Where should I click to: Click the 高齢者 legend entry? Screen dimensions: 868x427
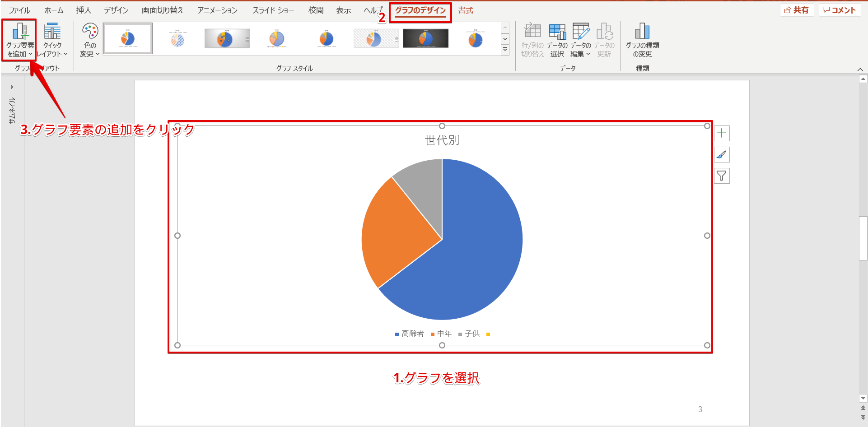409,334
